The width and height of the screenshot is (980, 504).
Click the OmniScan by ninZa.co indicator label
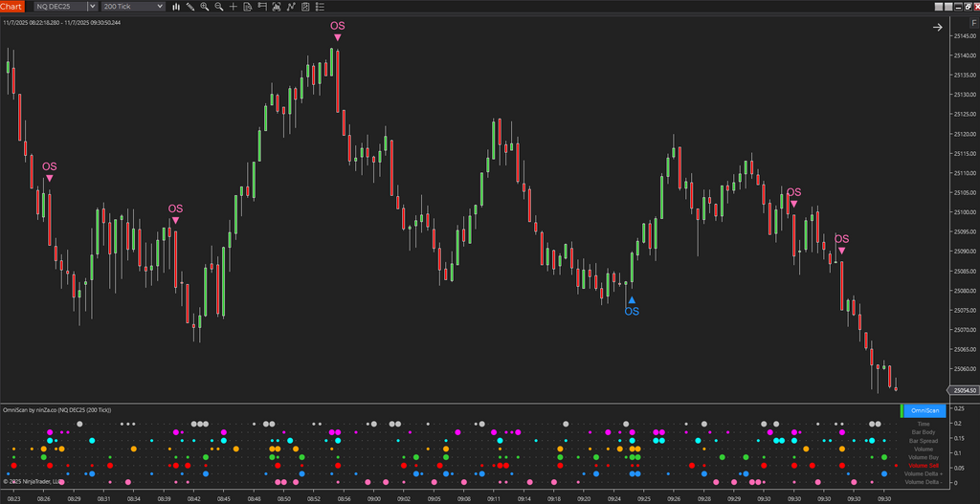click(56, 409)
